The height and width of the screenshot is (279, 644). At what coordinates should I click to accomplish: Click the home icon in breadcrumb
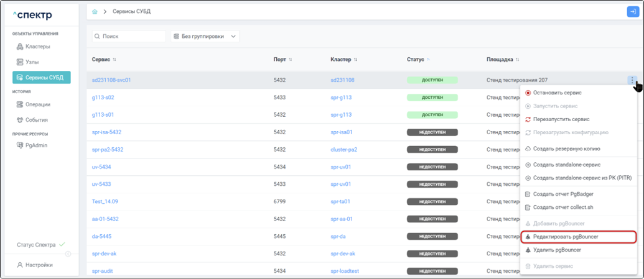pos(95,12)
